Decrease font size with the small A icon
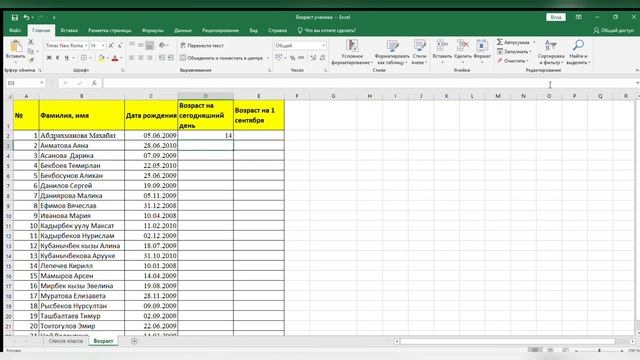 click(120, 46)
